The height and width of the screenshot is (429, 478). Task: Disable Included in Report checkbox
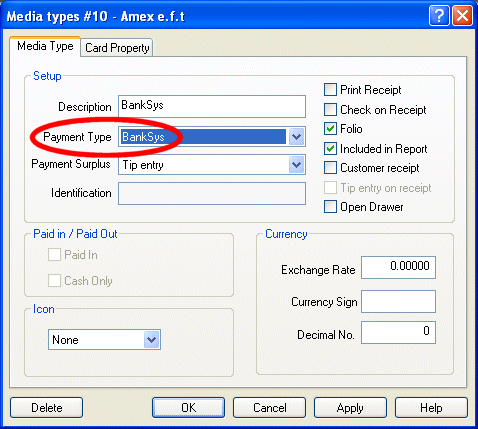pos(330,148)
